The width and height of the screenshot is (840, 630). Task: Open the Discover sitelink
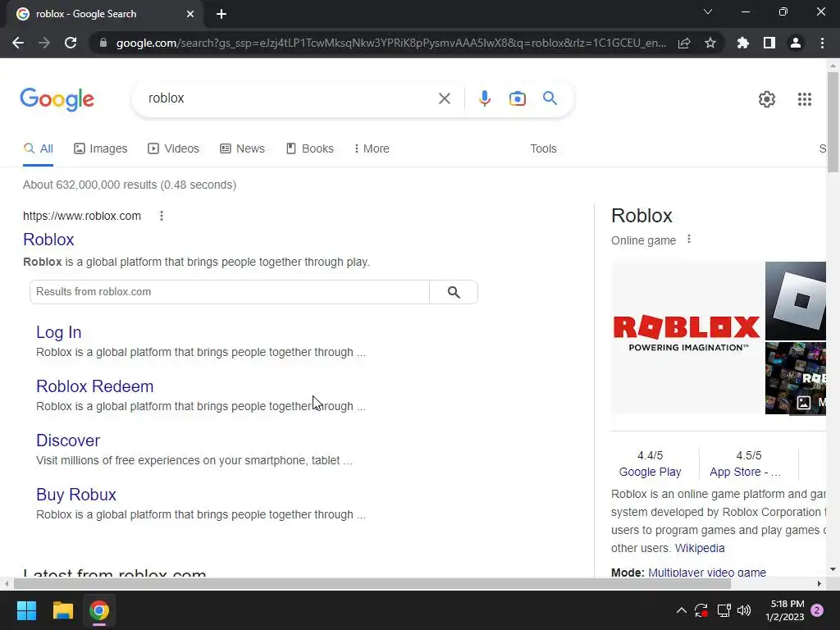coord(68,441)
